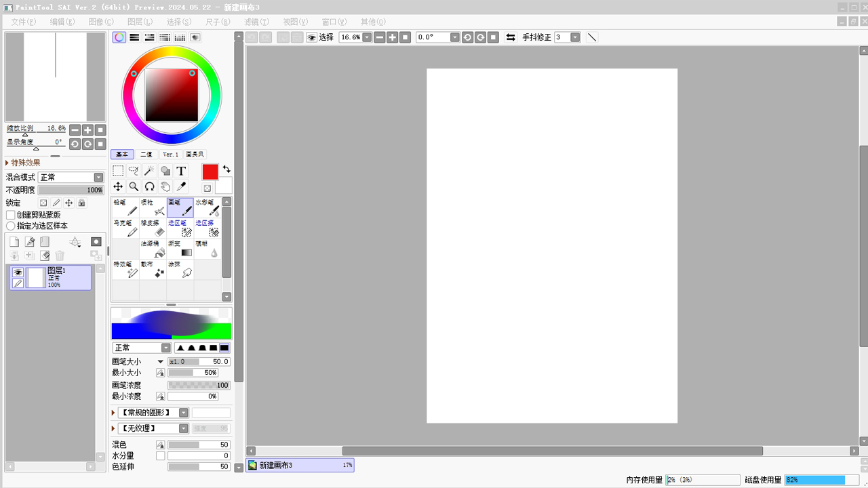Open the zoom 16.6% dropdown in toolbar
This screenshot has height=488, width=868.
tap(367, 37)
